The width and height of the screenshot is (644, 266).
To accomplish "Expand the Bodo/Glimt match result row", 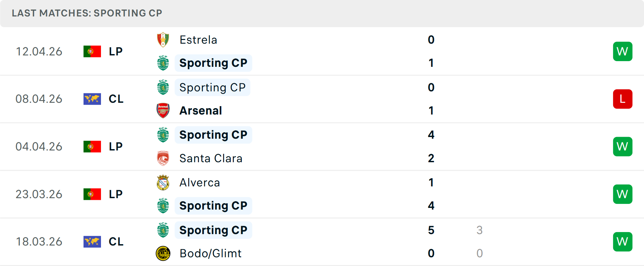I will [322, 241].
